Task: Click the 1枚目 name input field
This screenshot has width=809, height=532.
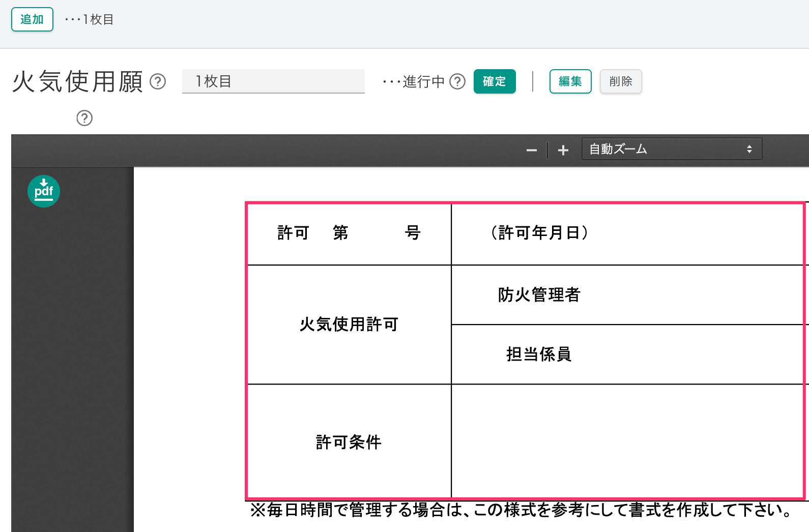Action: pos(273,81)
